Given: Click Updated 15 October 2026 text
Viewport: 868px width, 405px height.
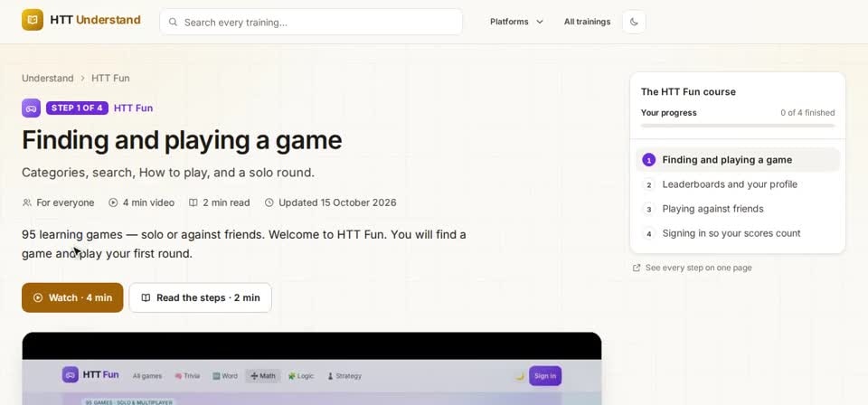Looking at the screenshot, I should [x=337, y=202].
